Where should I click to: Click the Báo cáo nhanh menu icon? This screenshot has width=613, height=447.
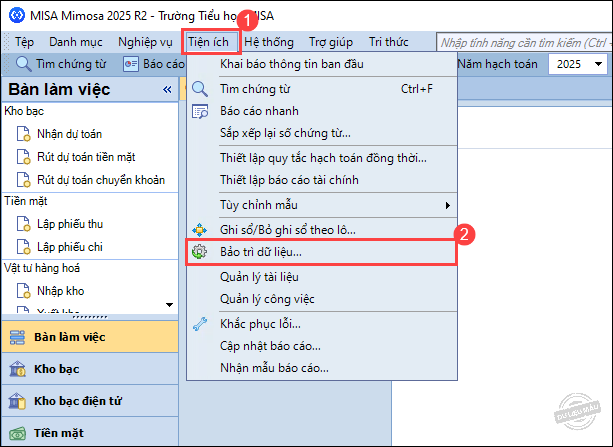[200, 111]
